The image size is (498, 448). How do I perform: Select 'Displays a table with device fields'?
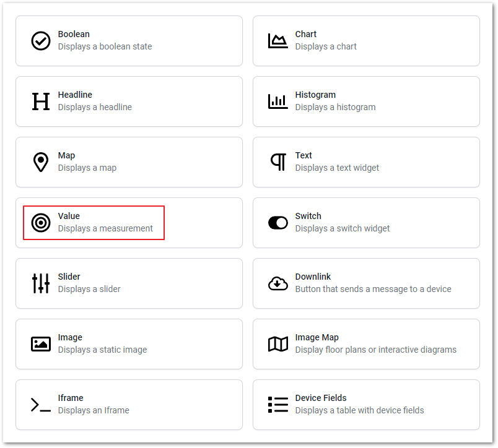coord(366,405)
